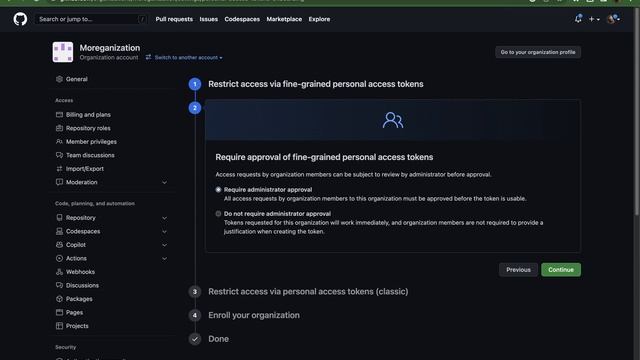Open Discussions settings link
The height and width of the screenshot is (360, 640).
click(x=82, y=285)
